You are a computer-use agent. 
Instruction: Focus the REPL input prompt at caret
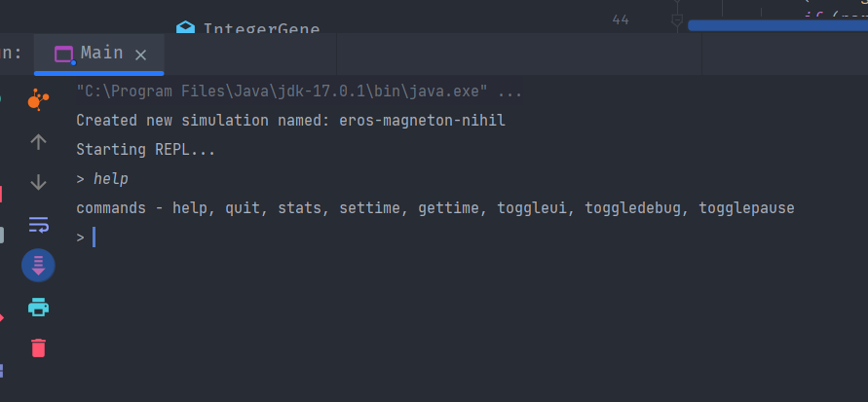coord(94,238)
